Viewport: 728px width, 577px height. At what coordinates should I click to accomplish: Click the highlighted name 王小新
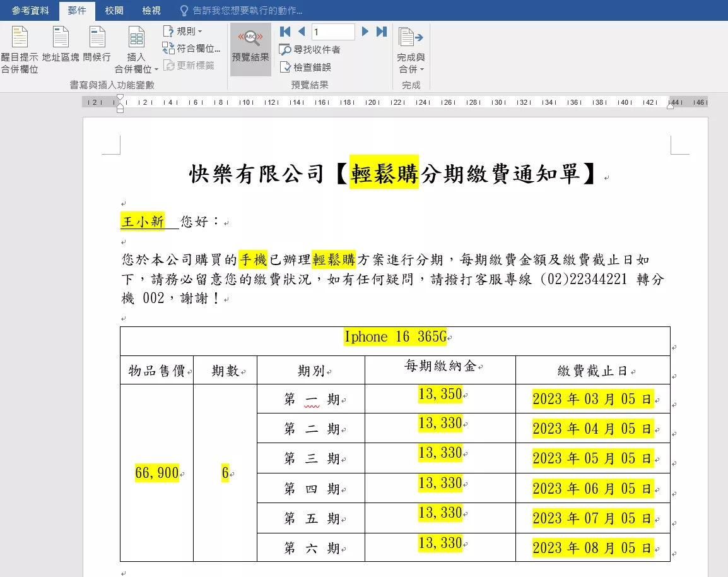(143, 221)
